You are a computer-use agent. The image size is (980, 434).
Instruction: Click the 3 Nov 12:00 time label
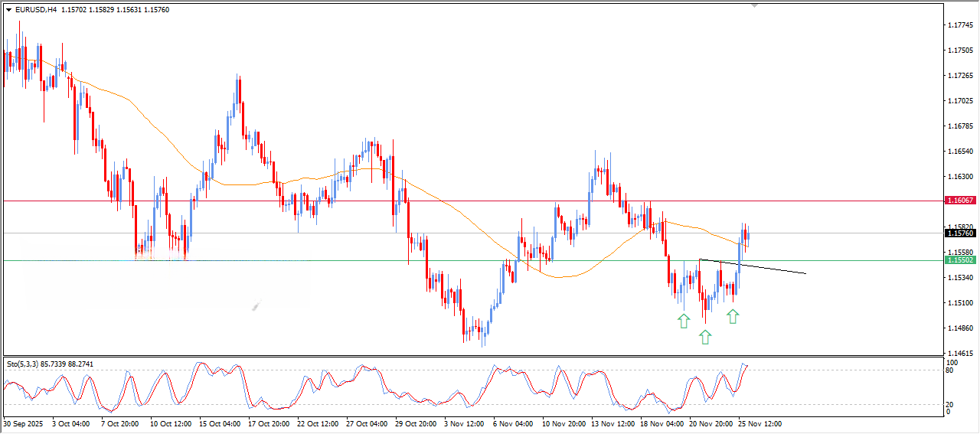click(x=463, y=423)
